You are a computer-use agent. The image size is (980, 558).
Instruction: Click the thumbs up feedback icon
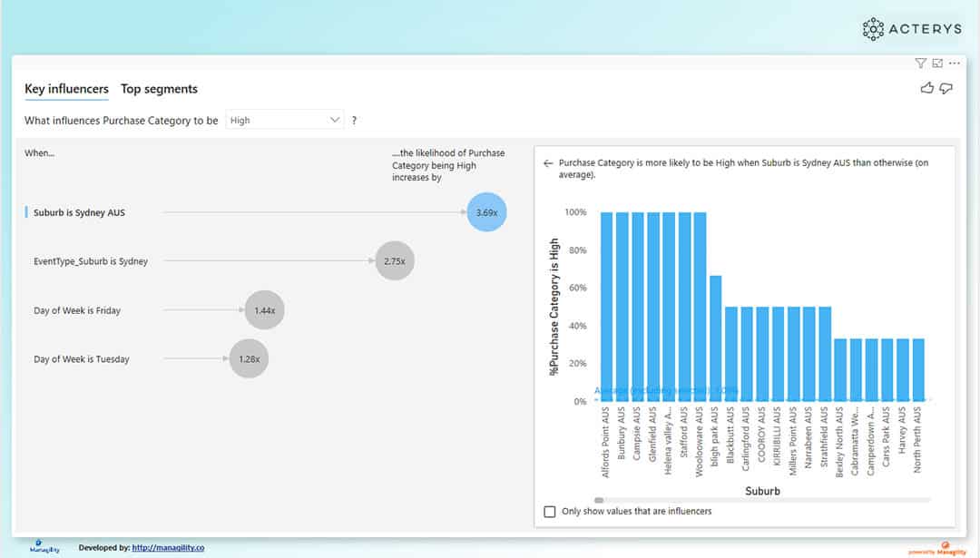(x=926, y=88)
